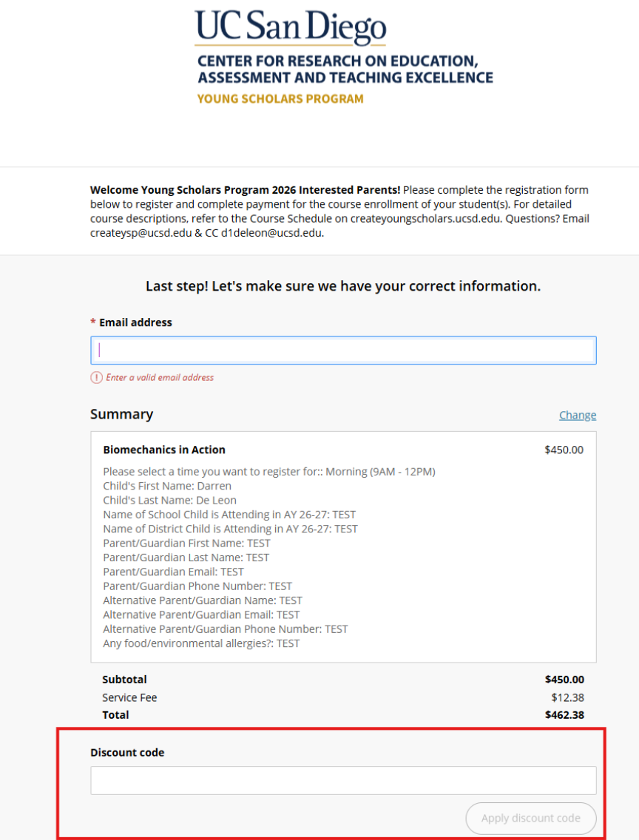Select the Biomechanics in Action course title
Screen dimensions: 639x840
164,450
